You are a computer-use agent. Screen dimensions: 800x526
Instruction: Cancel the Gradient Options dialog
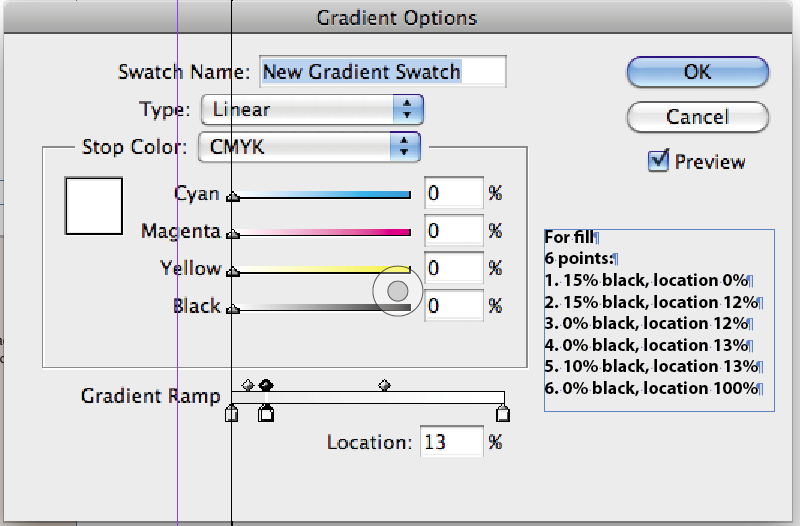pos(697,117)
